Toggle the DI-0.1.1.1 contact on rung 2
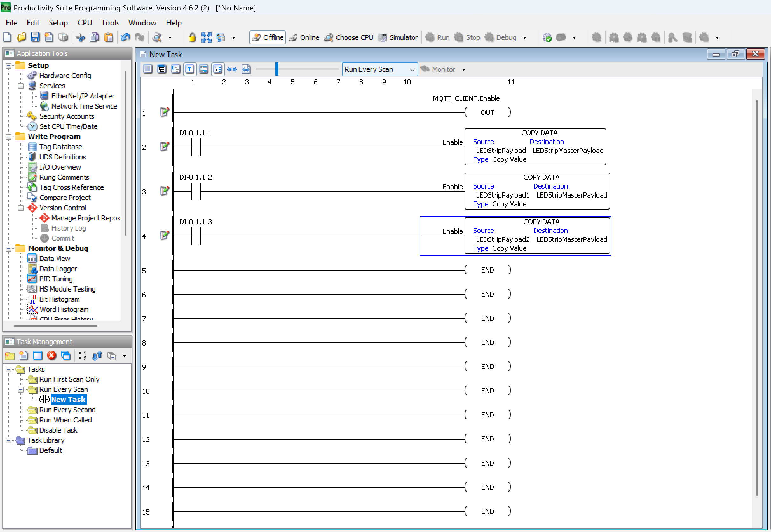 pyautogui.click(x=196, y=147)
